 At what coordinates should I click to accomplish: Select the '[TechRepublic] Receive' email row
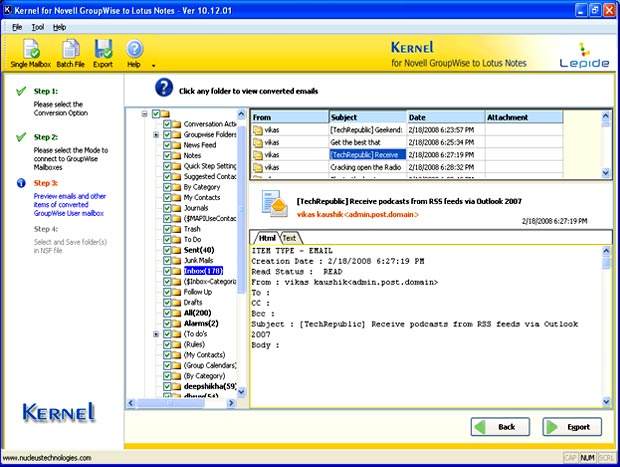[407, 155]
